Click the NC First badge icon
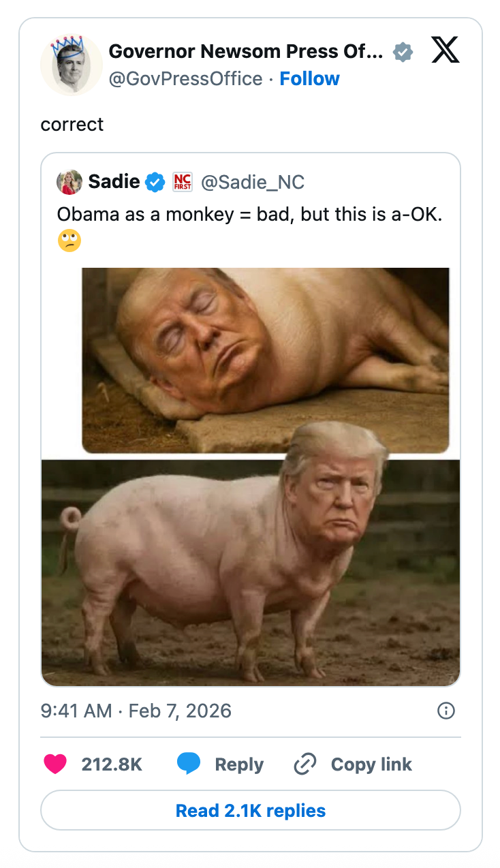The width and height of the screenshot is (500, 868). pos(183,182)
